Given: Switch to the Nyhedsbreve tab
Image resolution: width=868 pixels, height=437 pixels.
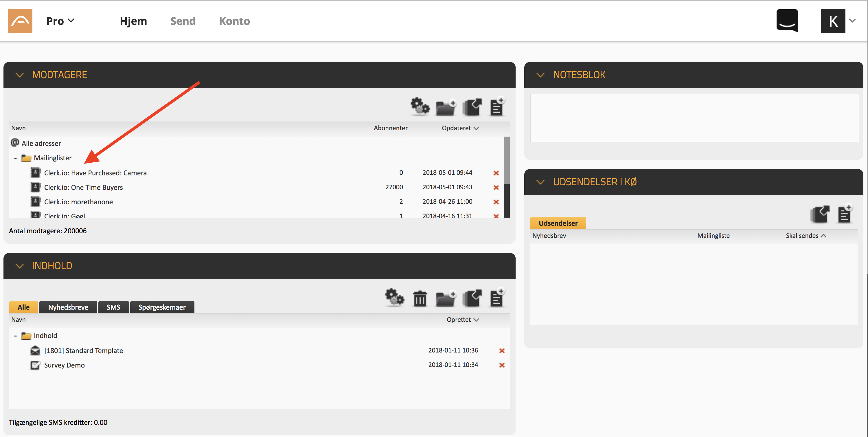Looking at the screenshot, I should (x=68, y=307).
